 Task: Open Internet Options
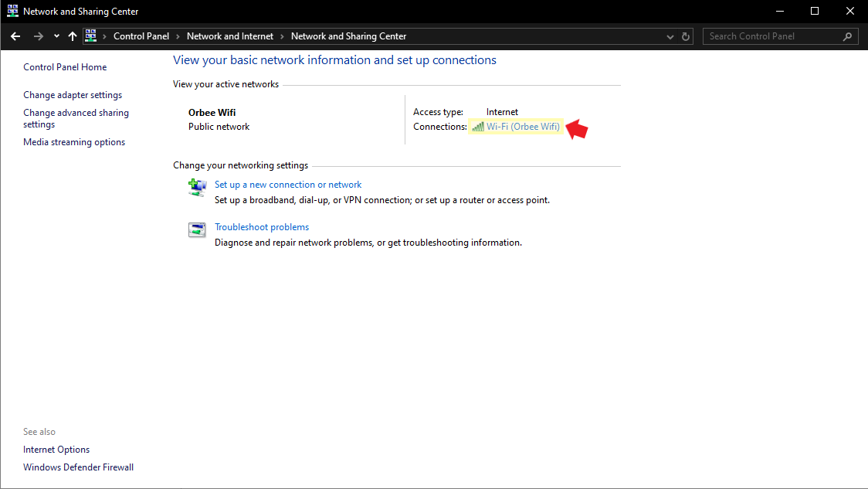pos(56,449)
